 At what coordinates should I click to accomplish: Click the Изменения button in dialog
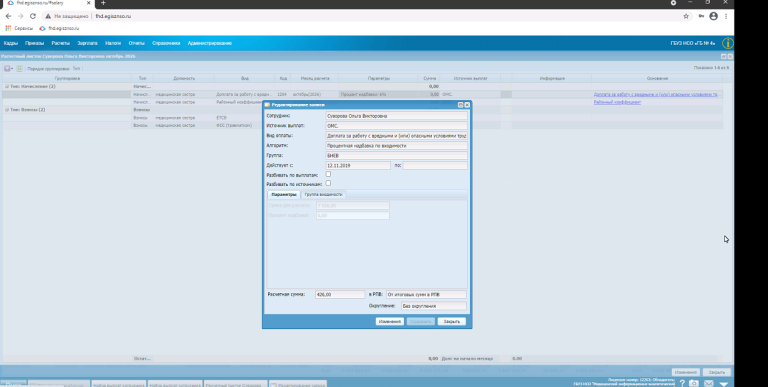[x=390, y=322]
